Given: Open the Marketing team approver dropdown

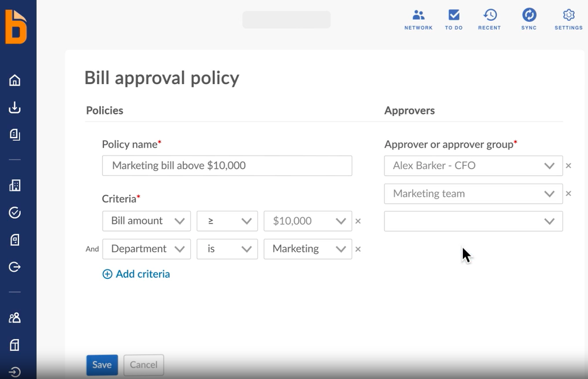Looking at the screenshot, I should pos(473,194).
